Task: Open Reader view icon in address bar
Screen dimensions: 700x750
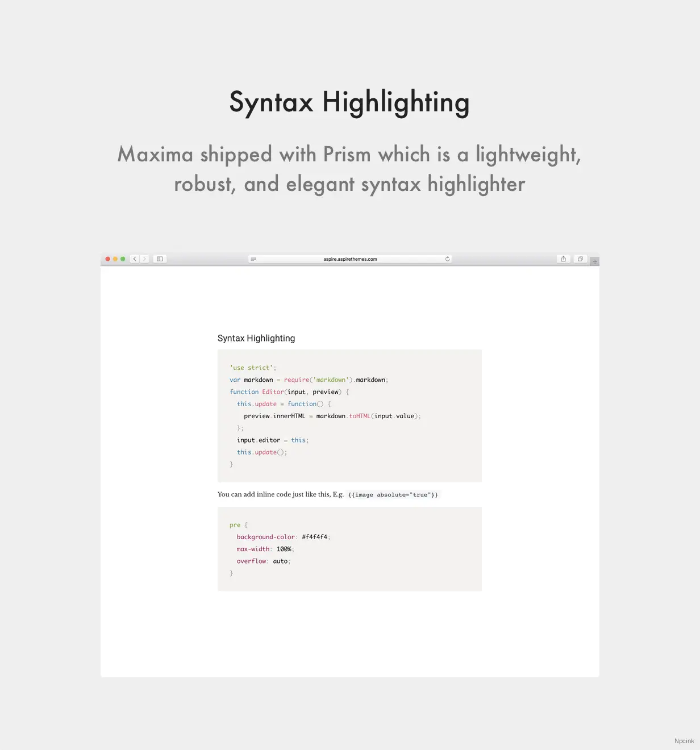Action: tap(253, 259)
